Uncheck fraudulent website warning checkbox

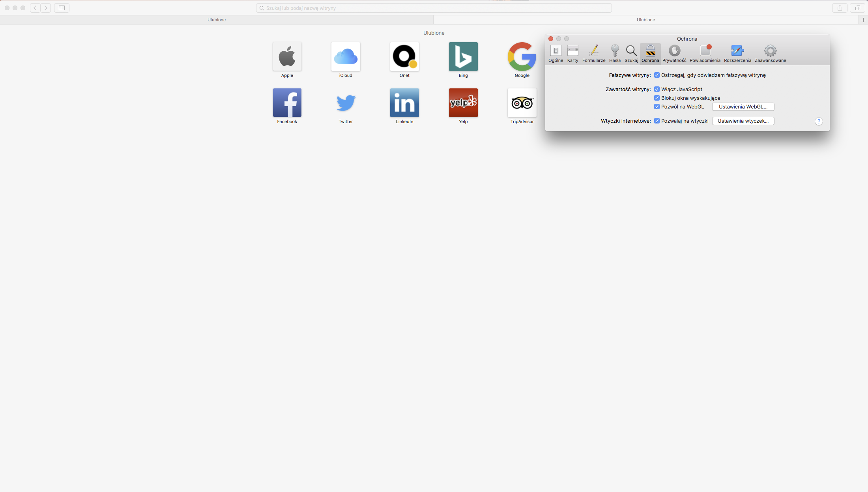657,75
